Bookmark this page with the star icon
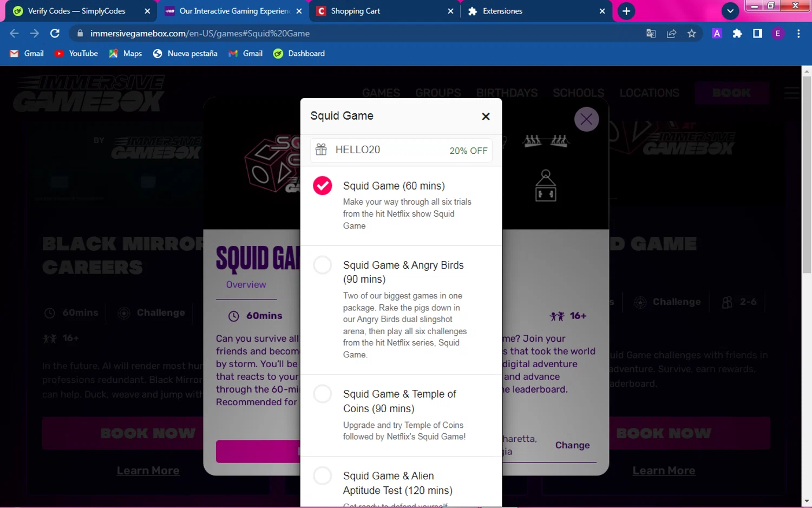Viewport: 812px width, 508px height. click(x=691, y=34)
